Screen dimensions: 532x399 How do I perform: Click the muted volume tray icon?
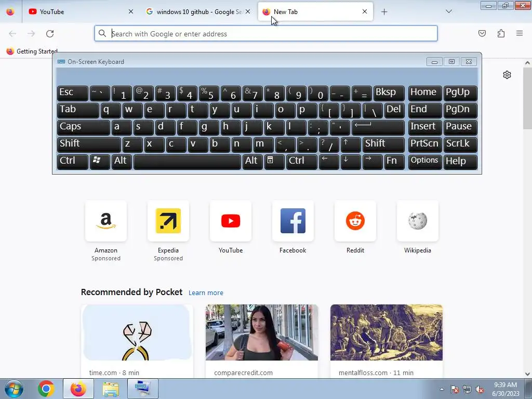[480, 390]
